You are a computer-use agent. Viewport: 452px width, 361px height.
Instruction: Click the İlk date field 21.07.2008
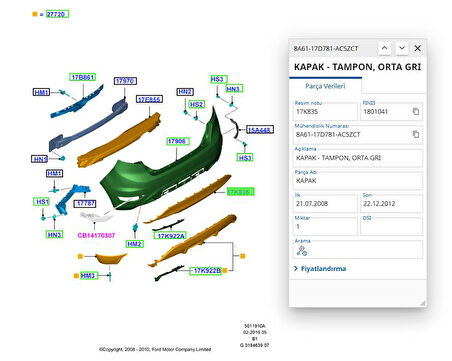(325, 204)
